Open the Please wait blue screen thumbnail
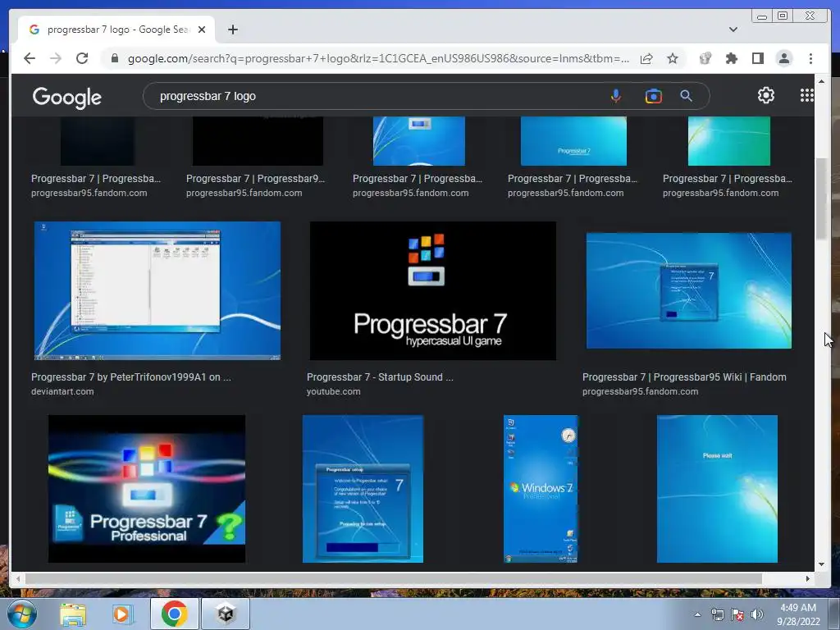Viewport: 840px width, 630px height. tap(717, 489)
